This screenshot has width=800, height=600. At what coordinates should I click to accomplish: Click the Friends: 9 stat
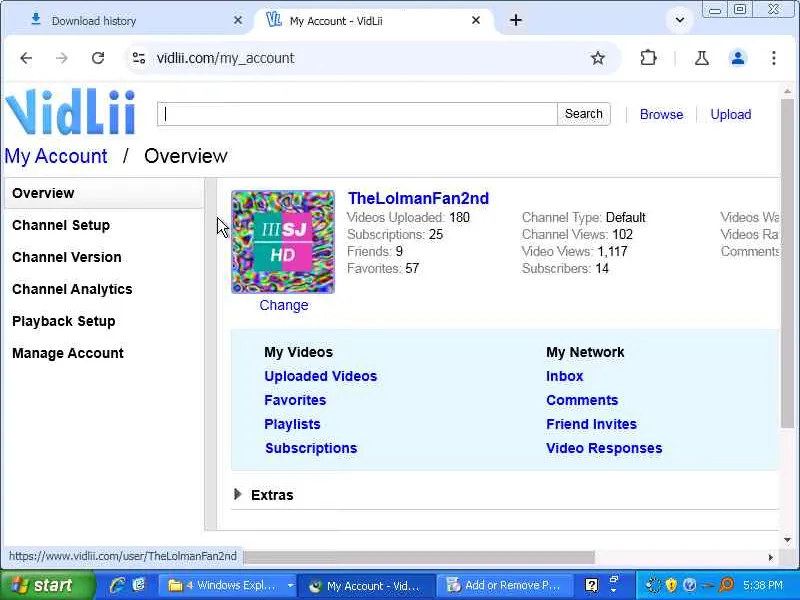coord(375,252)
